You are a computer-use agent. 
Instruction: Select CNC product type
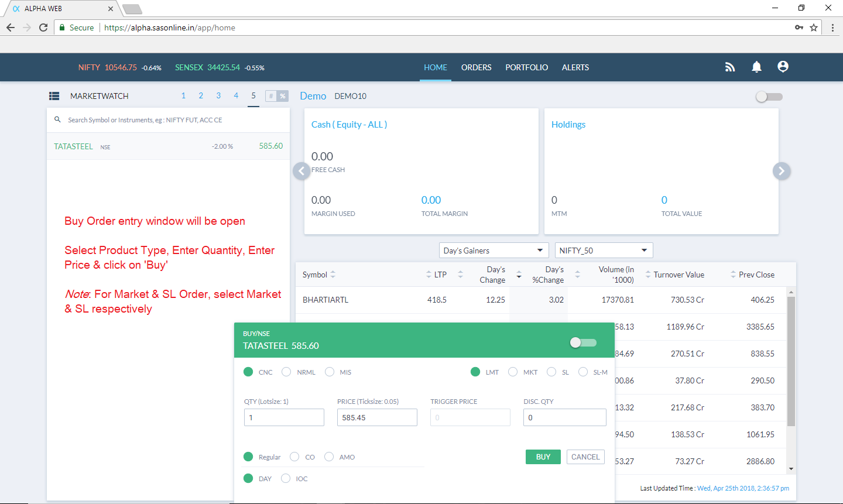click(248, 372)
